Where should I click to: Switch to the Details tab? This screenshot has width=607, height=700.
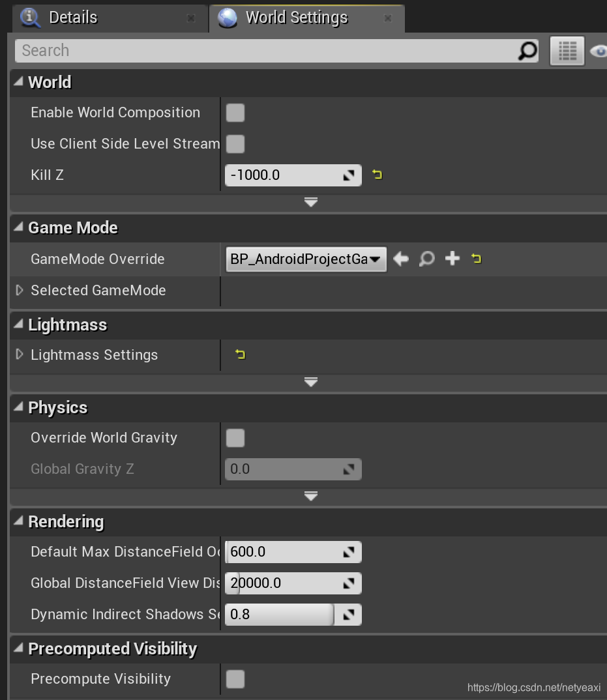click(110, 18)
